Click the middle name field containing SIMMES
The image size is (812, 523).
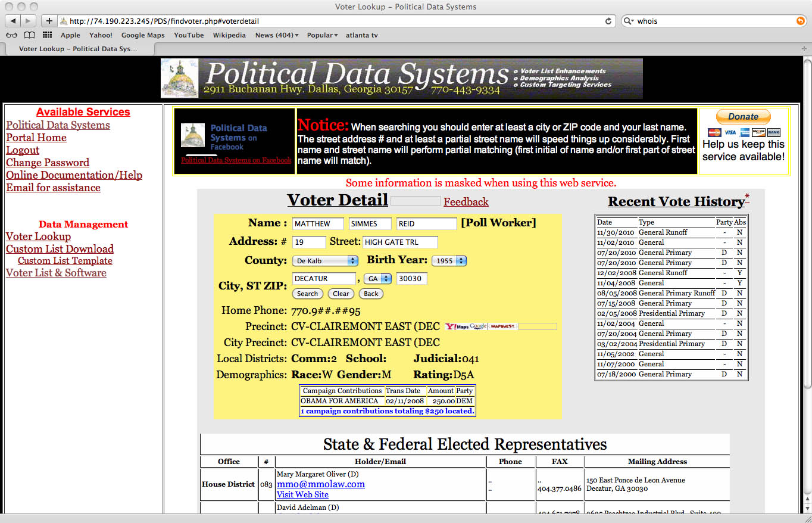tap(370, 224)
